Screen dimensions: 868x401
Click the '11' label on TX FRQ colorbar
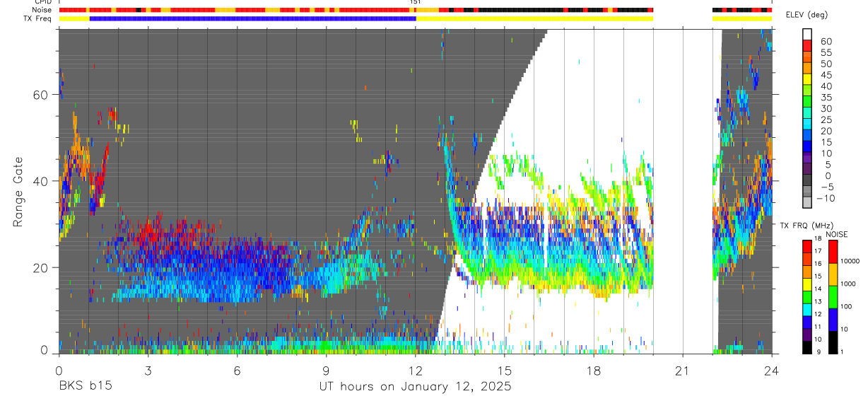click(818, 327)
